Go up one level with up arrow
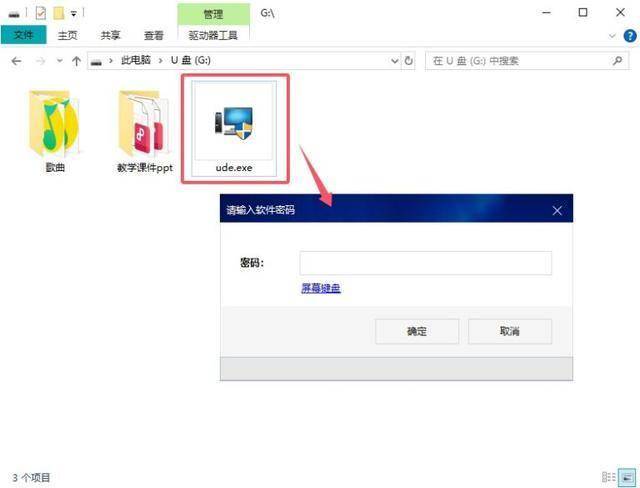The width and height of the screenshot is (640, 488). (x=76, y=61)
